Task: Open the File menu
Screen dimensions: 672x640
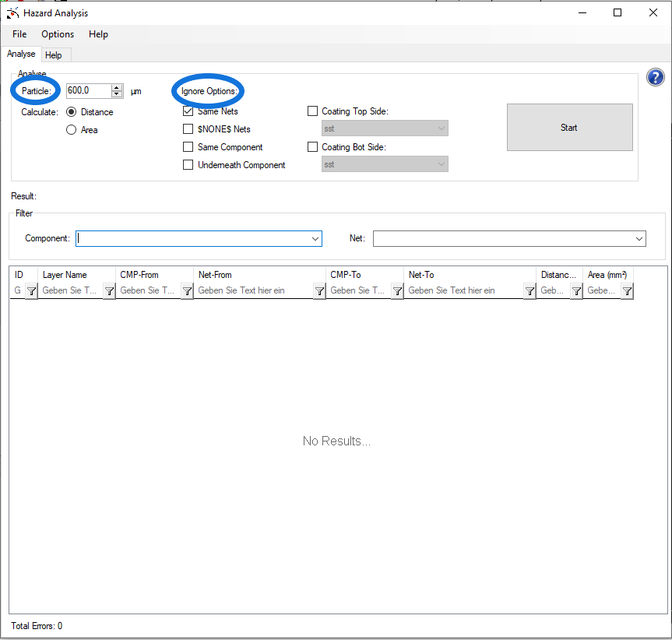Action: pos(19,34)
